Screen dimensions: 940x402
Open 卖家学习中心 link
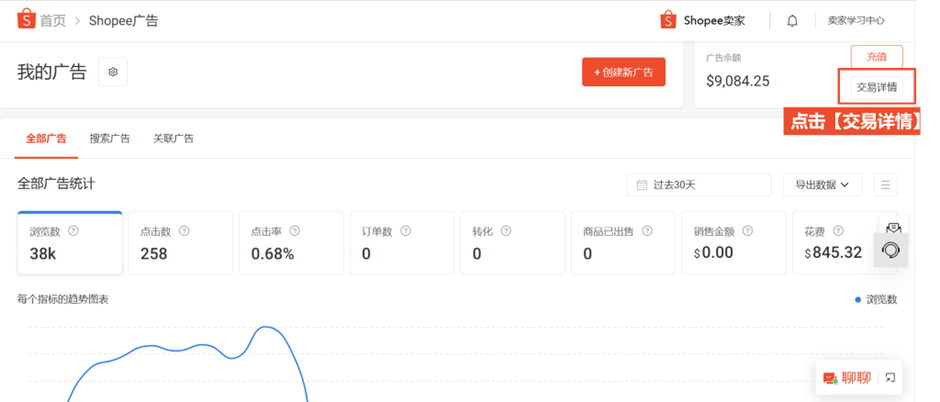tap(856, 20)
